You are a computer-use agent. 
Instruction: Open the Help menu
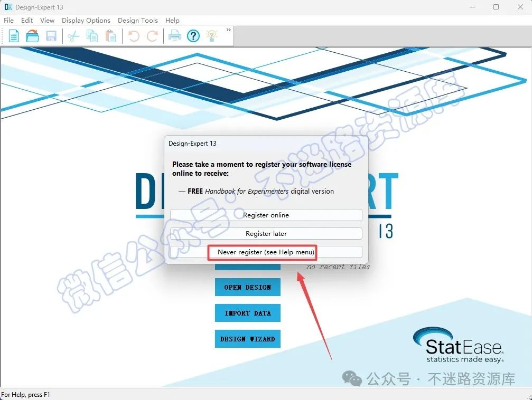[172, 21]
